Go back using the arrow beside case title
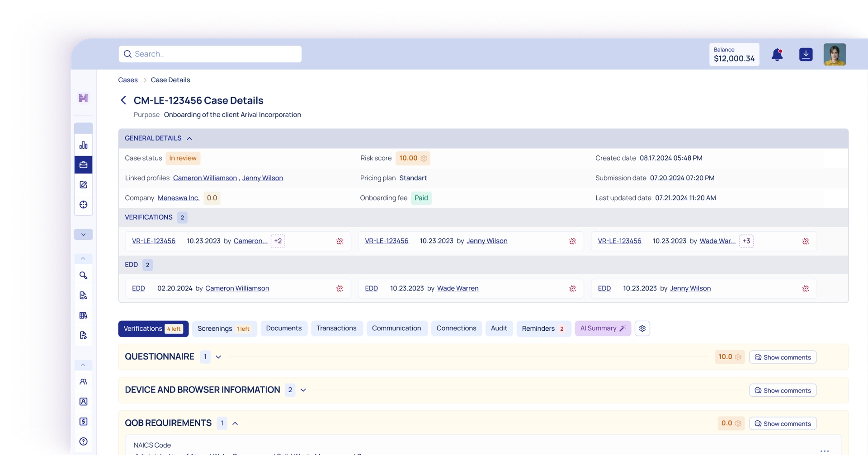 click(x=123, y=100)
